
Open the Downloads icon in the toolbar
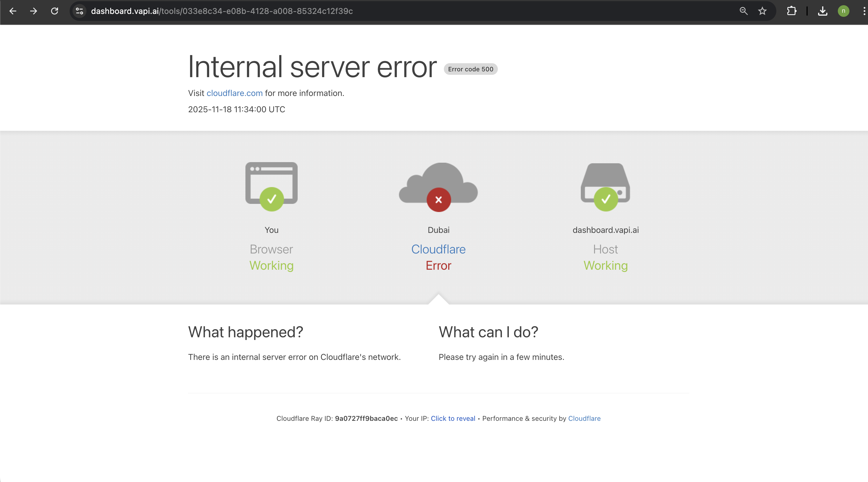(822, 11)
